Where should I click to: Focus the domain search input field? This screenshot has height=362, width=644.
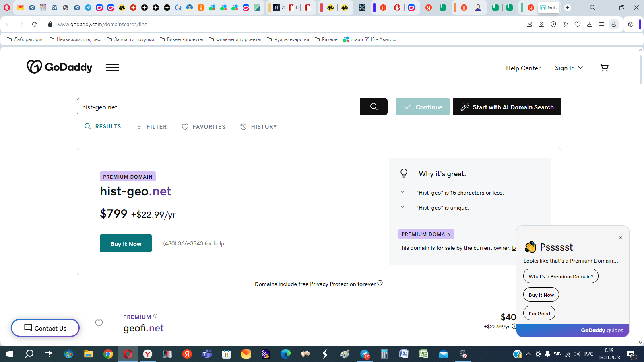[219, 107]
